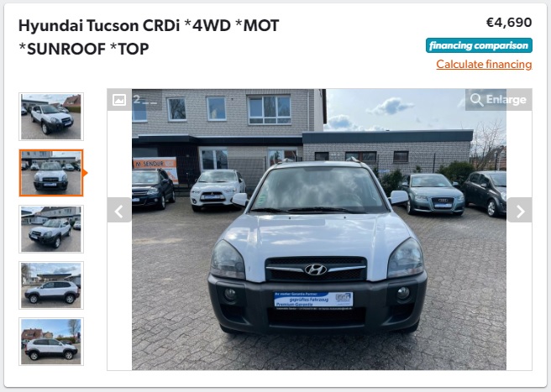Open the Calculate financing link
Image resolution: width=551 pixels, height=392 pixels.
click(x=484, y=65)
